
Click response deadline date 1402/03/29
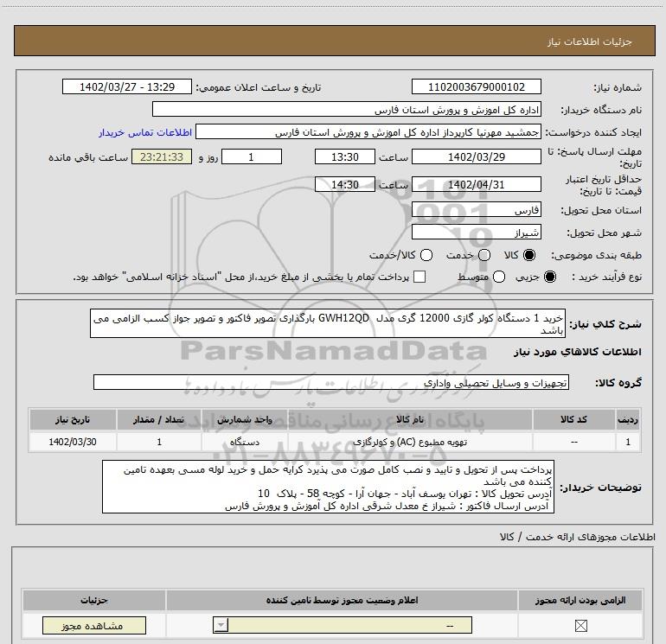(x=476, y=156)
